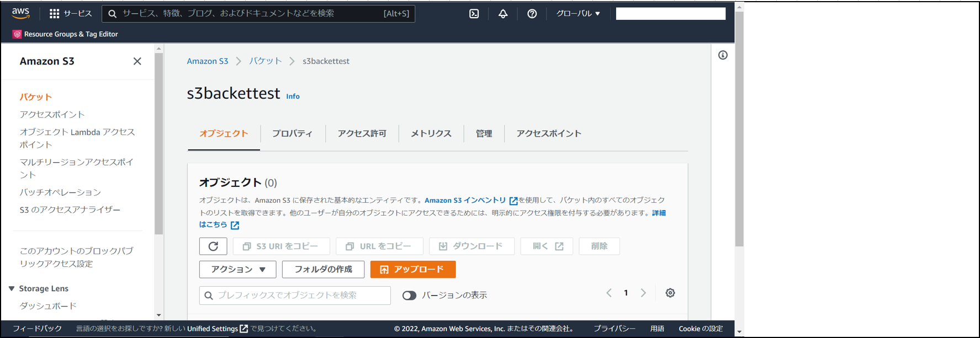Viewport: 980px width, 338px height.
Task: Launch AWS CloudShell terminal icon
Action: point(474,14)
